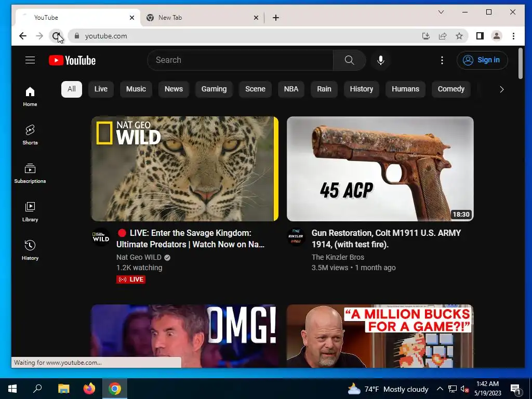Open History in sidebar
This screenshot has height=399, width=532.
tap(30, 250)
